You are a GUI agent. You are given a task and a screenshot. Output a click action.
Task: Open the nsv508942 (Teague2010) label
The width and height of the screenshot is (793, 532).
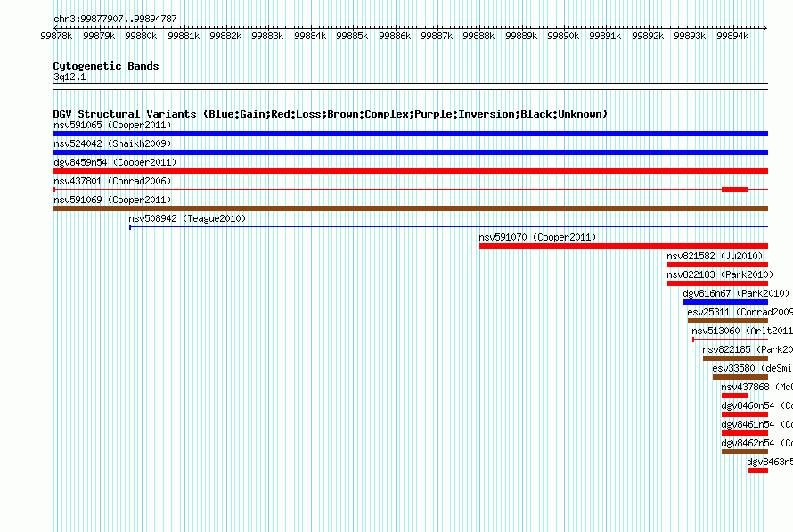tap(187, 218)
